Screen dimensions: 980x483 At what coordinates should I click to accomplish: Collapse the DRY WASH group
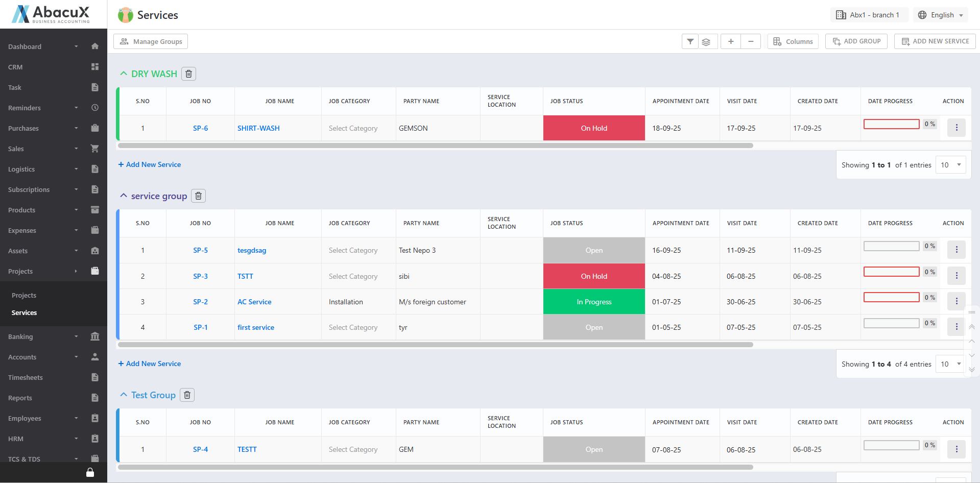124,74
